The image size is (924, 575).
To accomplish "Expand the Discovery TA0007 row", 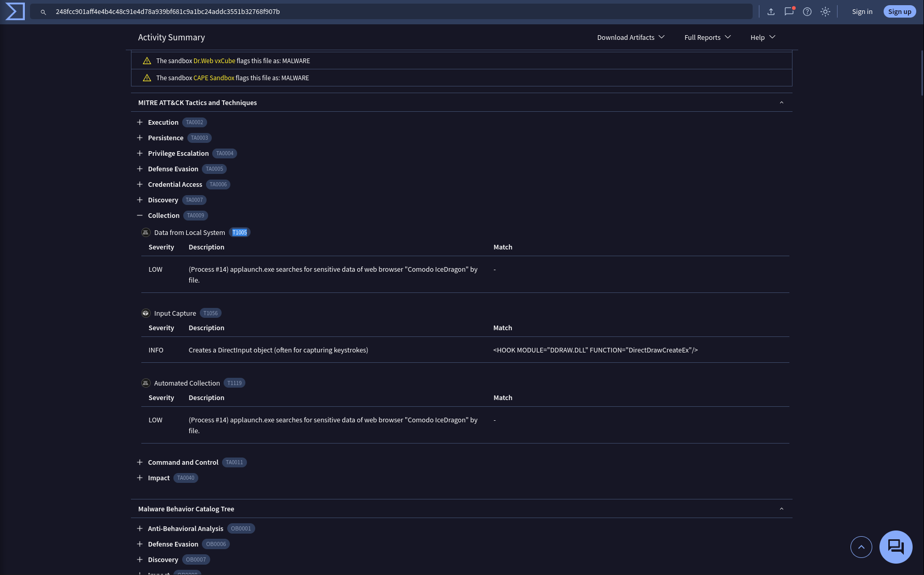I will (x=140, y=200).
